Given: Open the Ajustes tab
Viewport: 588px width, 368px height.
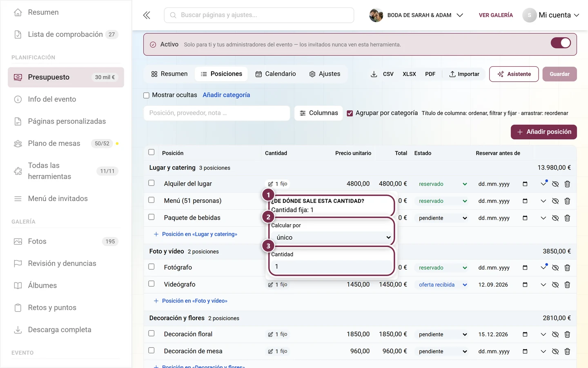Looking at the screenshot, I should pos(325,74).
